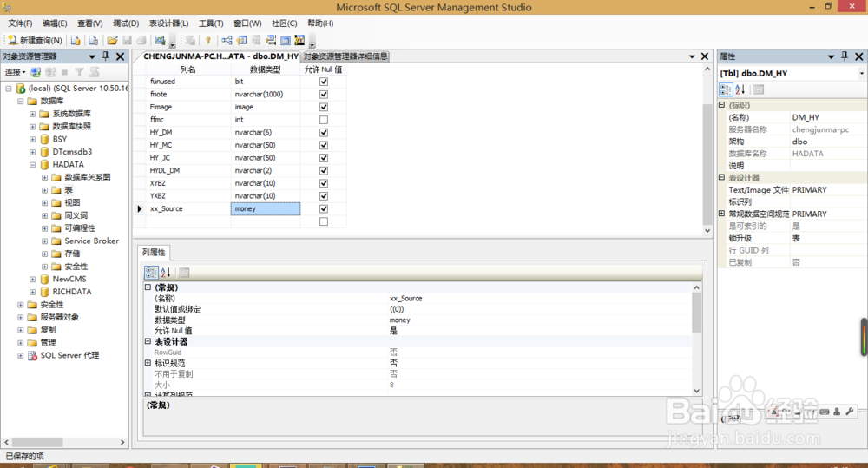
Task: Open Manage XML Indexes icon
Action: pos(271,40)
